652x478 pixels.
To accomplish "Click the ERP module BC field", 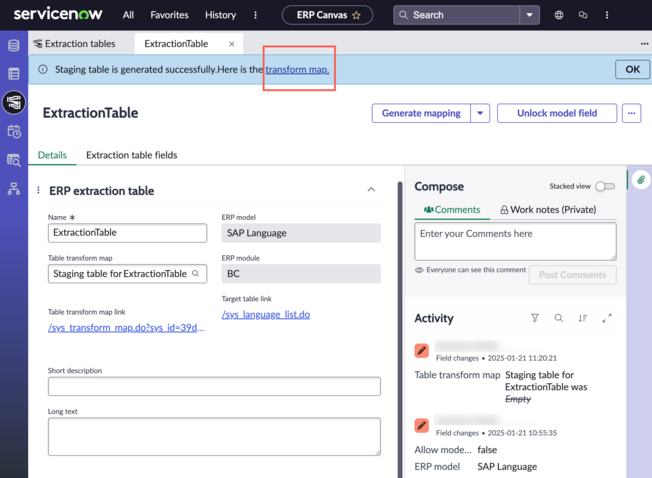I will 301,273.
